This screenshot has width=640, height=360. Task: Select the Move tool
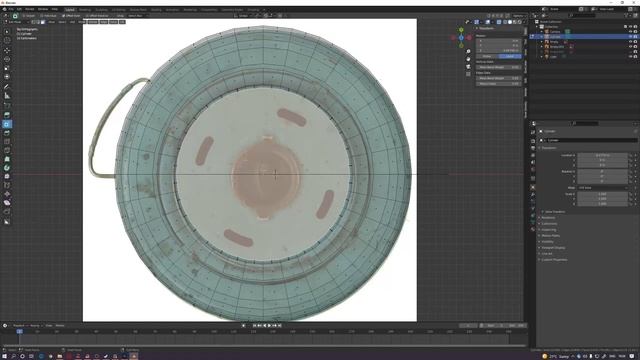point(7,50)
